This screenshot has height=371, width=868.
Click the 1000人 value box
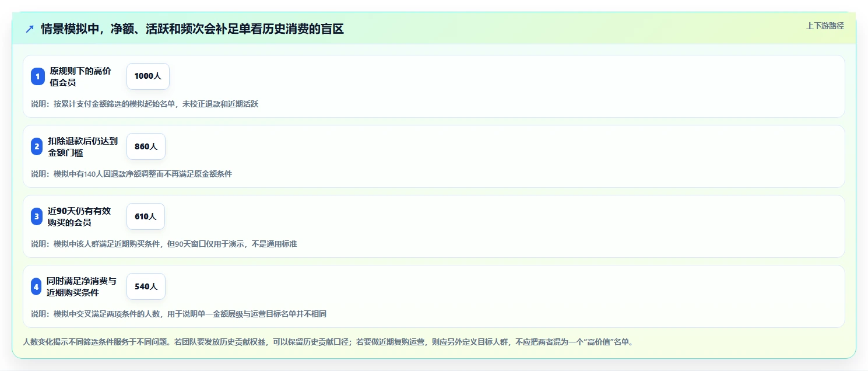[x=148, y=76]
